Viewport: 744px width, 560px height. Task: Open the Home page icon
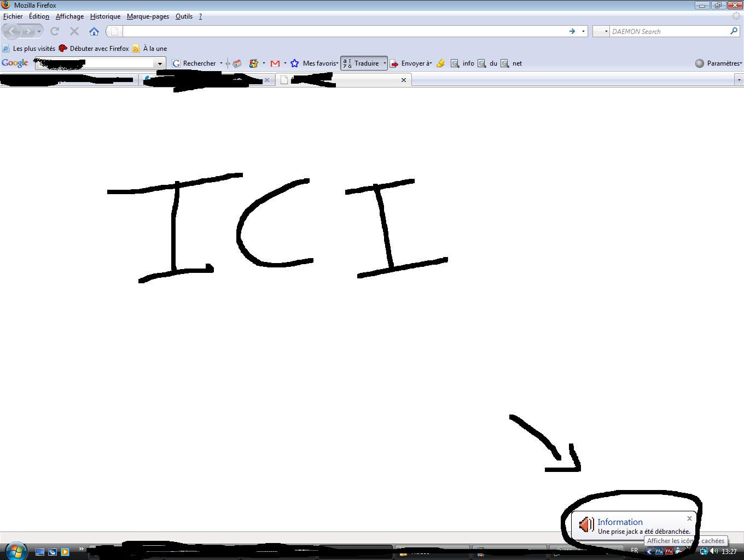(x=94, y=31)
